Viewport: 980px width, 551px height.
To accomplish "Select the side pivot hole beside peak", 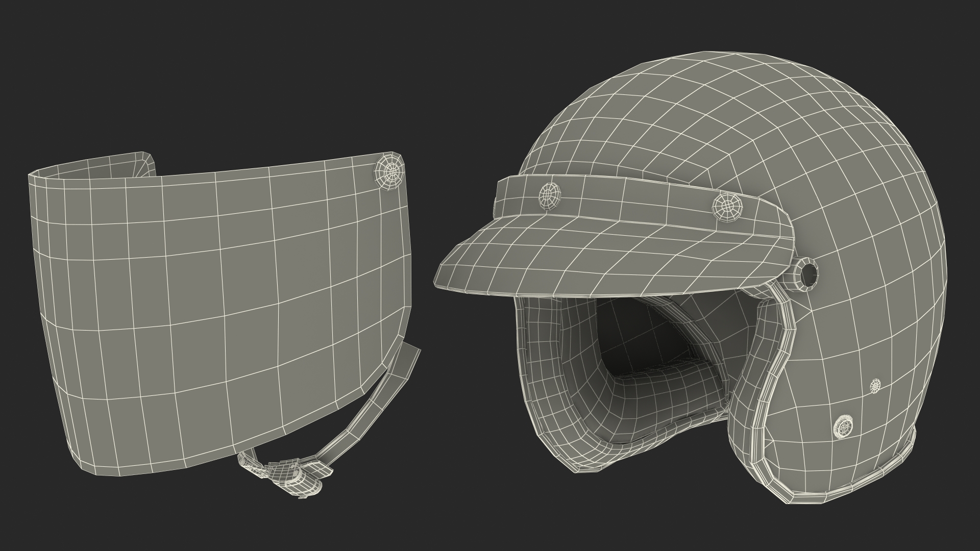I will tap(808, 275).
